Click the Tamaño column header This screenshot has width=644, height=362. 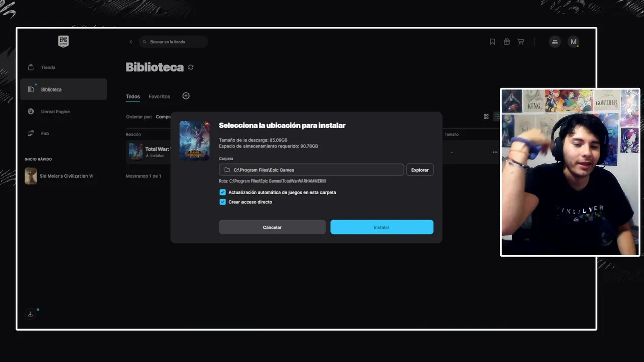pos(451,134)
